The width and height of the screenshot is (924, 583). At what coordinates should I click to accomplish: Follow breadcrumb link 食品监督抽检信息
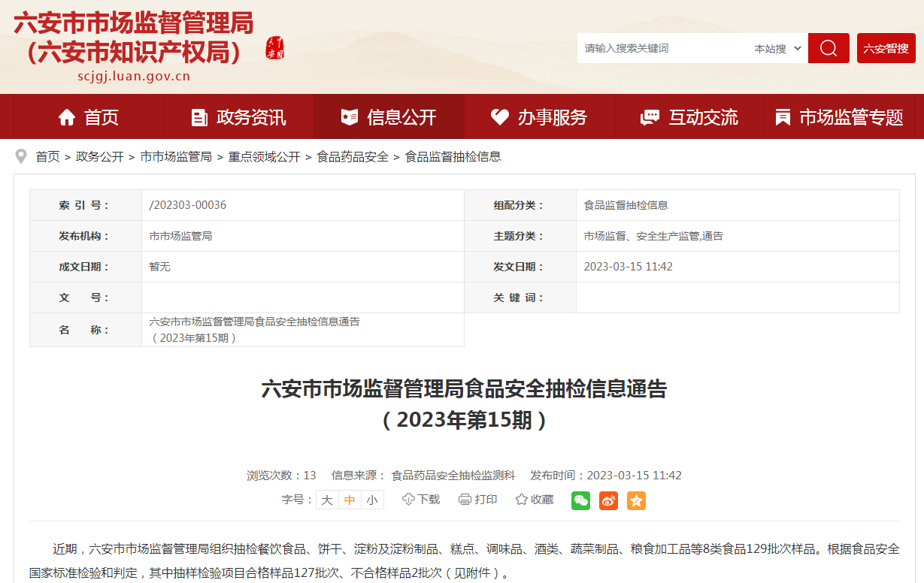[453, 157]
